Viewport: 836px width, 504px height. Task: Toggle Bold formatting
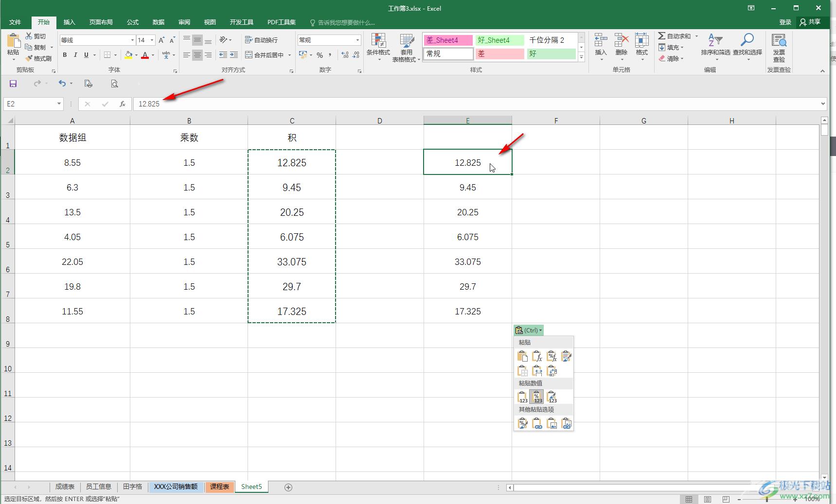(x=65, y=55)
